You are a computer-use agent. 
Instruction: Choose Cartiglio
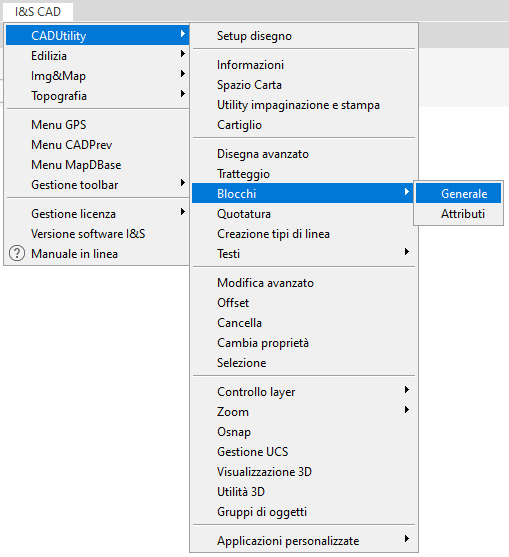tap(303, 125)
